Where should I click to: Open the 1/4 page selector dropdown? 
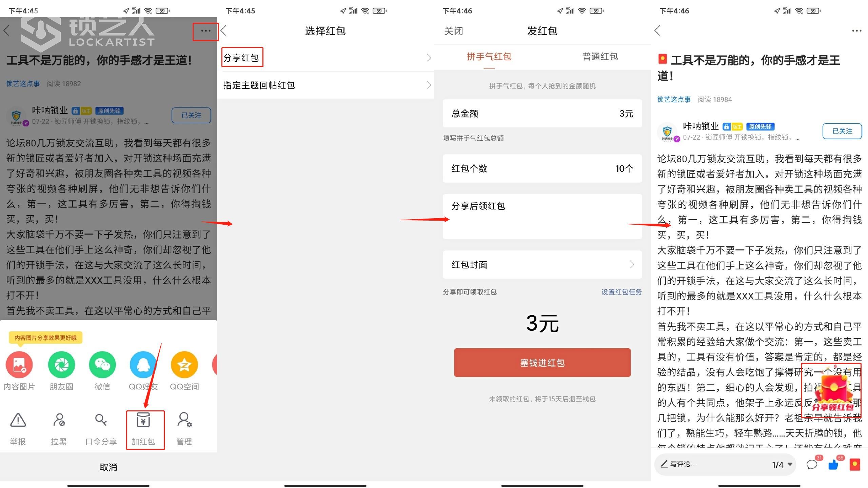(x=783, y=464)
